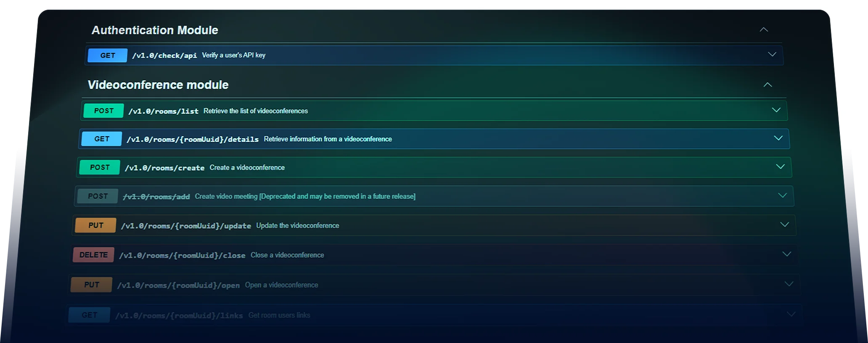Image resolution: width=868 pixels, height=343 pixels.
Task: Collapse the Videoconference module section
Action: [767, 85]
